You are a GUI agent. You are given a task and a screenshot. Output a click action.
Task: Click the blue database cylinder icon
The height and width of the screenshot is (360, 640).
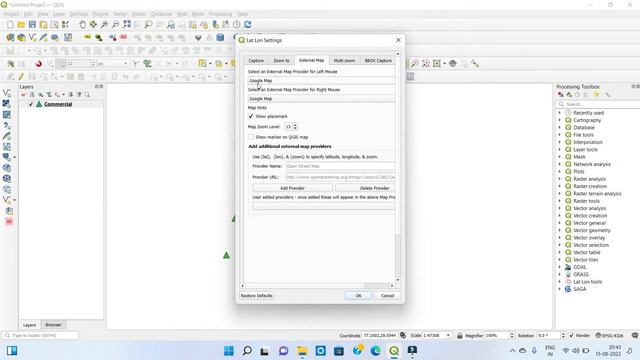point(220,38)
